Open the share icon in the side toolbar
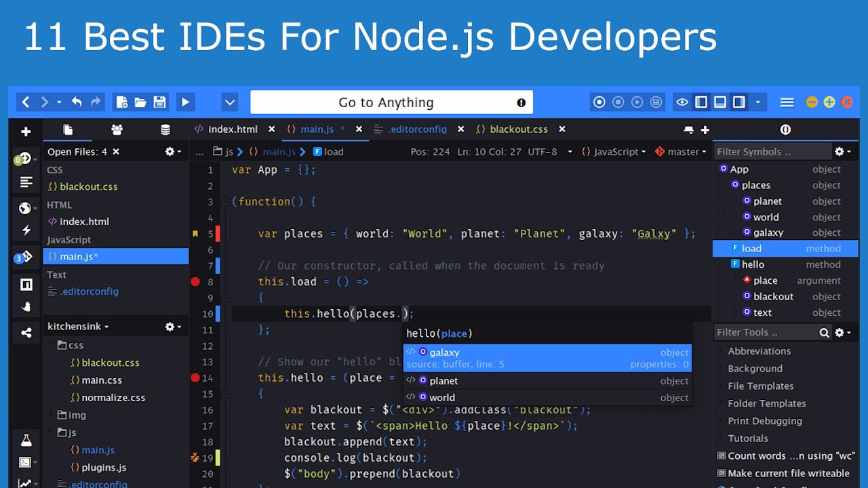 (26, 333)
